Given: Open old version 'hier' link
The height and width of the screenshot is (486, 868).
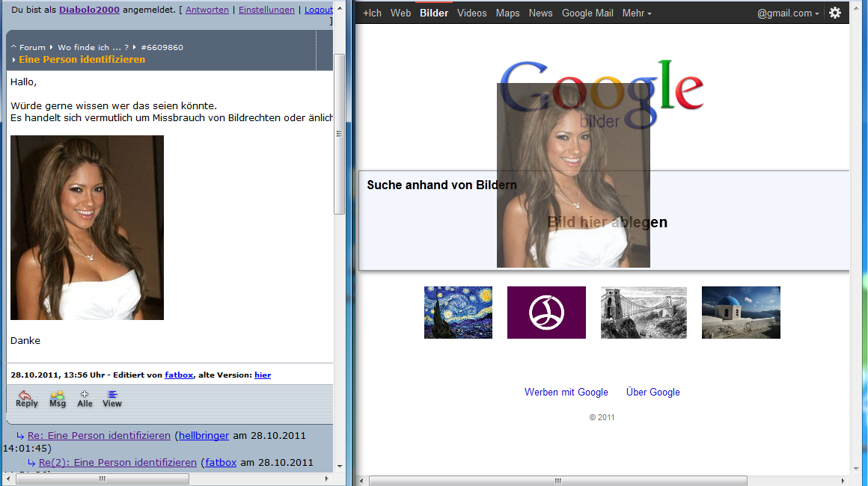Looking at the screenshot, I should (x=263, y=375).
